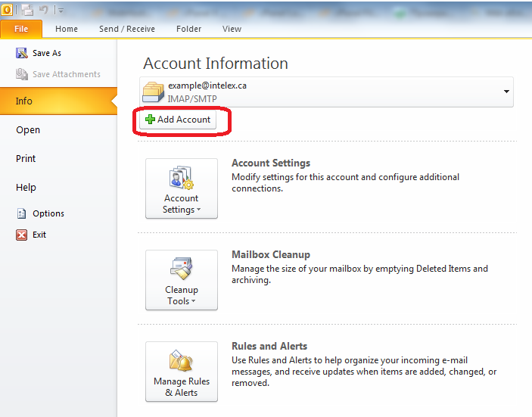Image resolution: width=532 pixels, height=417 pixels.
Task: Click the Account Settings people-and-gear icon
Action: 182,177
